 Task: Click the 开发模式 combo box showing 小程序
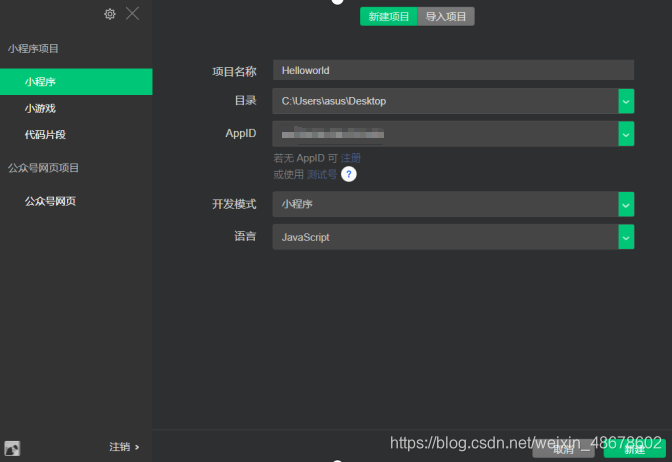(x=453, y=204)
